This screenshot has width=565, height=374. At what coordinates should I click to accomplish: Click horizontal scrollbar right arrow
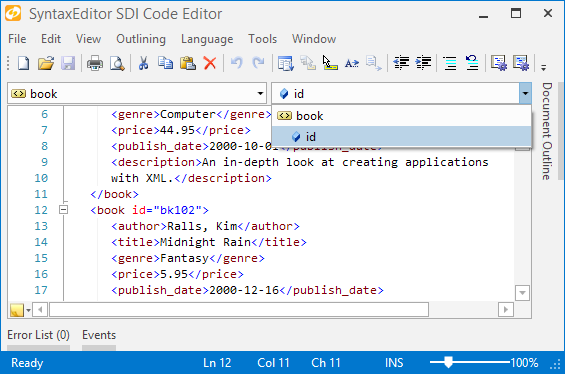click(x=506, y=310)
